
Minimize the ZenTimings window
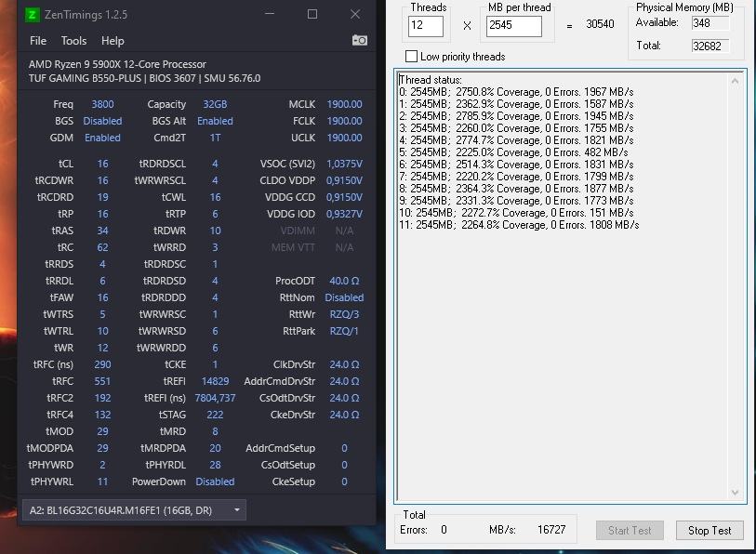pos(270,14)
